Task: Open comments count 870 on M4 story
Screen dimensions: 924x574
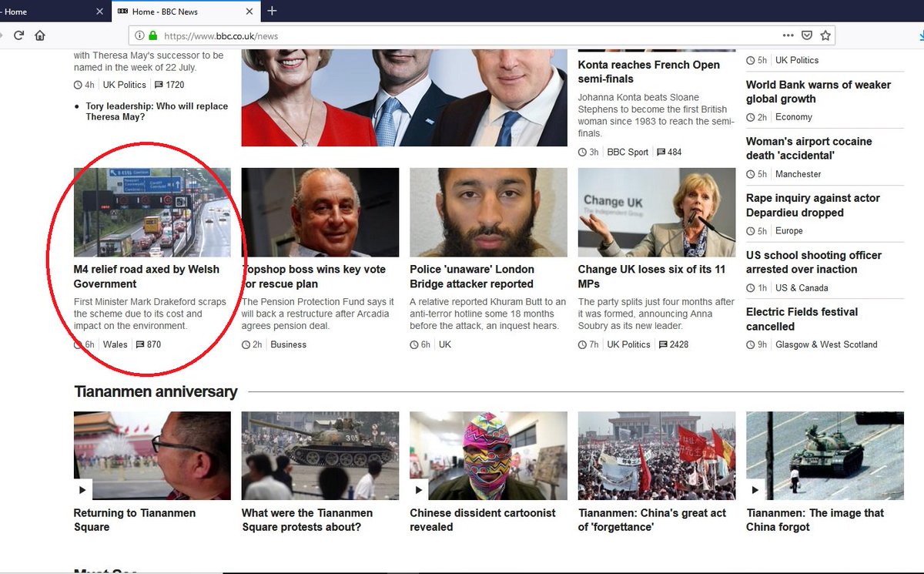Action: (149, 344)
